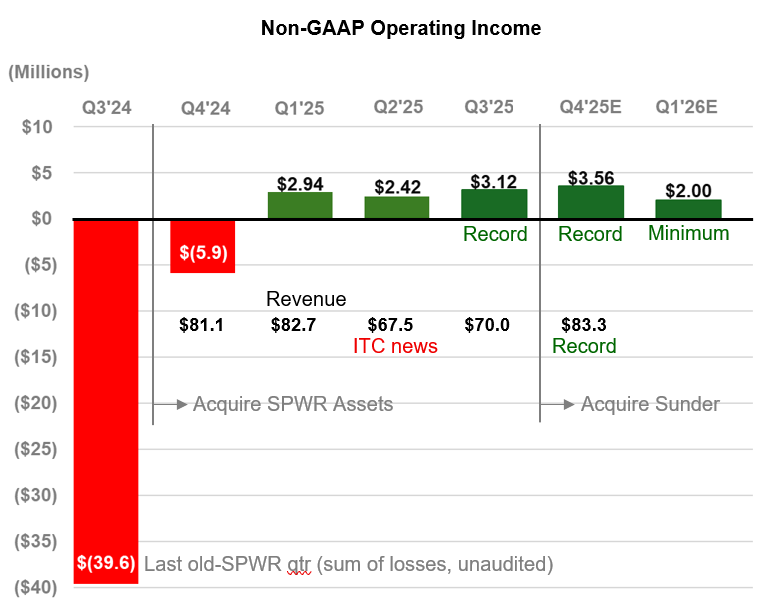This screenshot has height=613, width=770.
Task: Click the red Q4'24 $(5.9) bar
Action: pos(203,246)
